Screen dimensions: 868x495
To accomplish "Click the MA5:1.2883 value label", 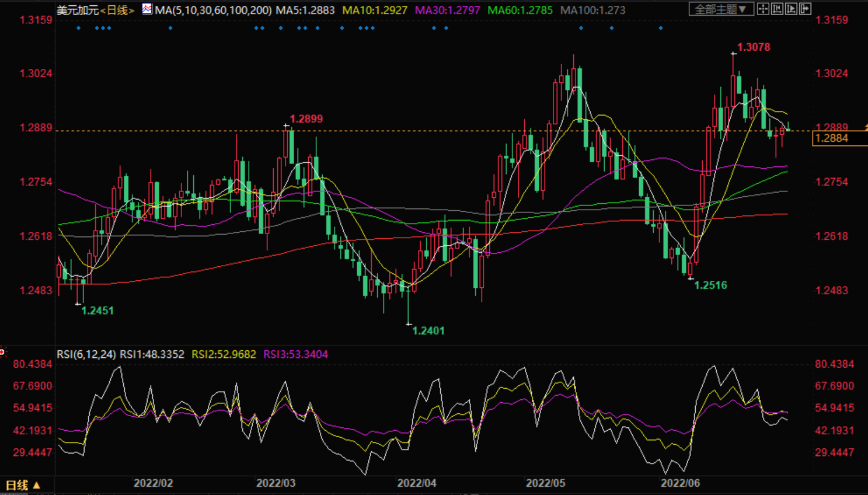I will click(x=305, y=11).
